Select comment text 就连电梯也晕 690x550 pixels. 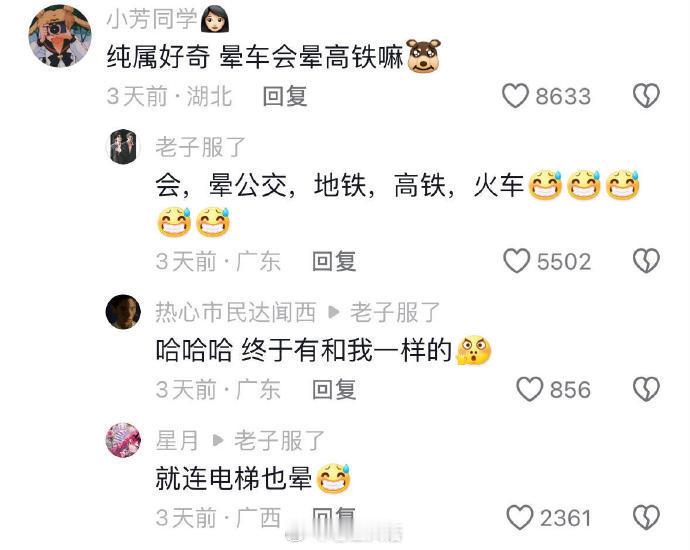pyautogui.click(x=234, y=479)
